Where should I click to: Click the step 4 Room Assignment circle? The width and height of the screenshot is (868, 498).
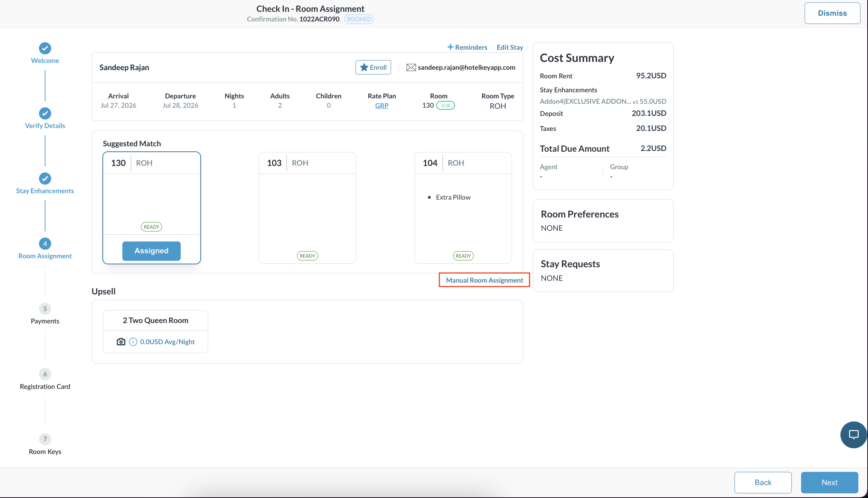click(45, 244)
